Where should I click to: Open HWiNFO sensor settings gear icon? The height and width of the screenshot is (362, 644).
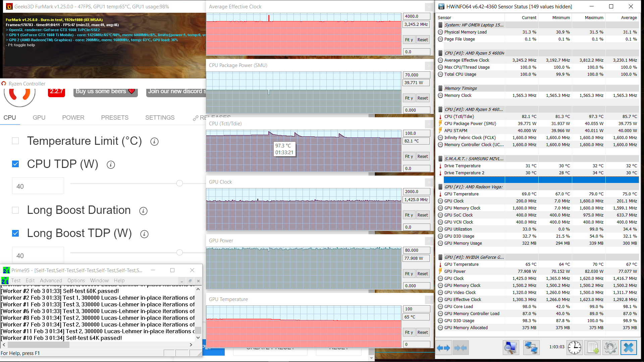[610, 348]
